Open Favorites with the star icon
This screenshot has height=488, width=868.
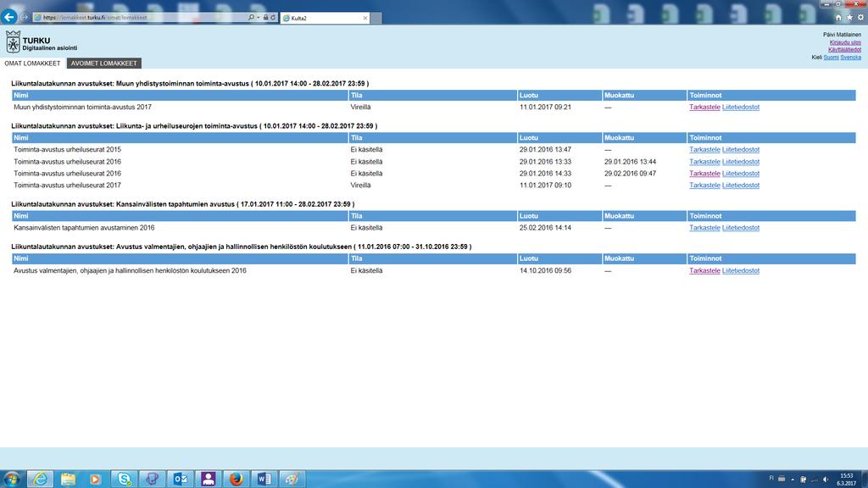[x=849, y=18]
